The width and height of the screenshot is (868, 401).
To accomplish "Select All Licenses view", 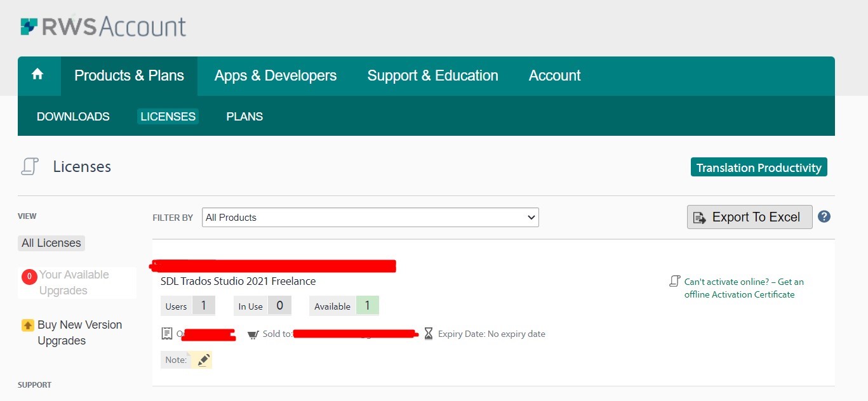I will pos(51,243).
